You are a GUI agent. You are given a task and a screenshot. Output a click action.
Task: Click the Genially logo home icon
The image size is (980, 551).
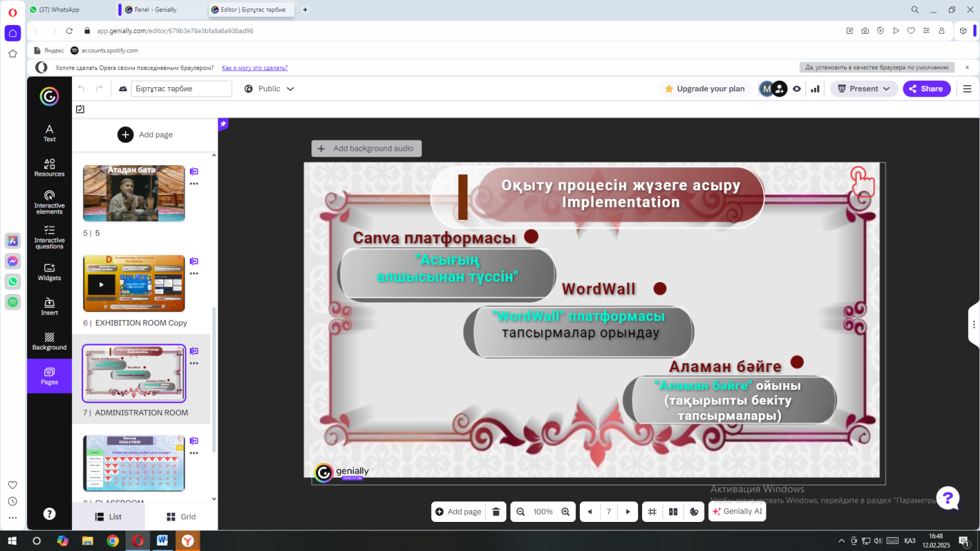pos(50,96)
